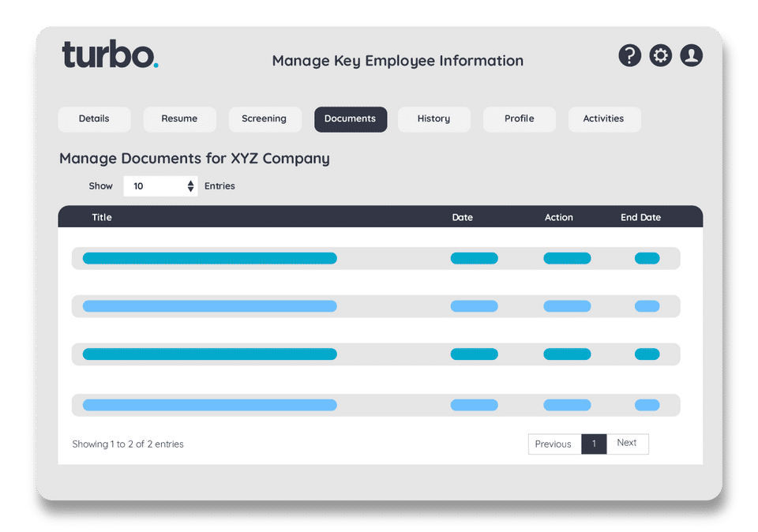Select the Documents tab
Viewport: 758px width, 532px height.
tap(351, 119)
